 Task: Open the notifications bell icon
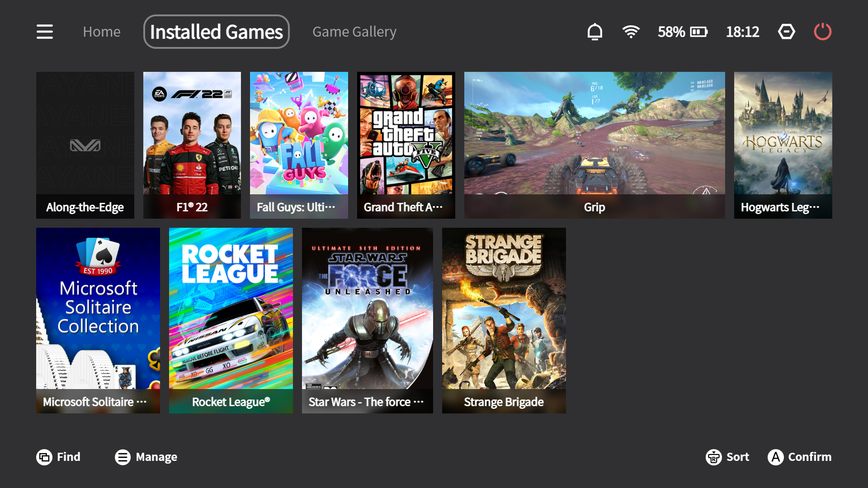(594, 32)
